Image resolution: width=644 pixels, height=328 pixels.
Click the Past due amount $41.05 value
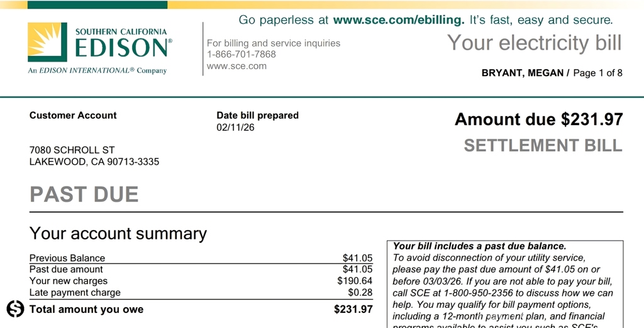357,270
